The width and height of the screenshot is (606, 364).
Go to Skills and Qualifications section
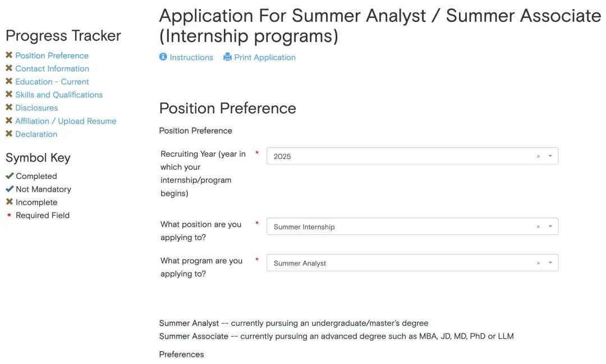59,95
